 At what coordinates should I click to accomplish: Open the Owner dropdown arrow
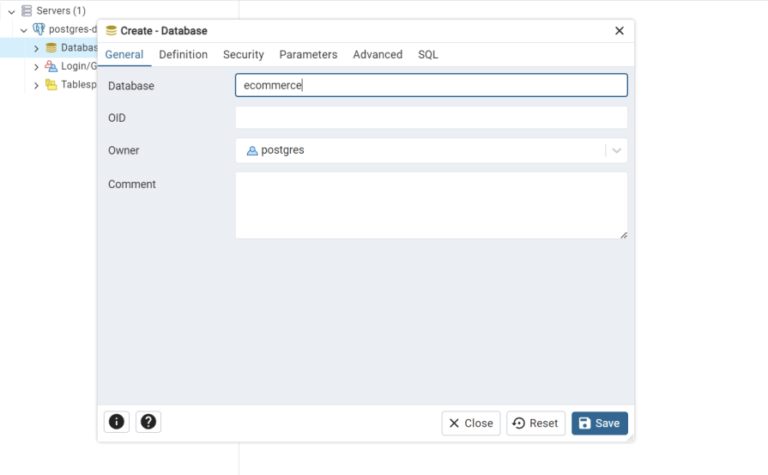617,150
